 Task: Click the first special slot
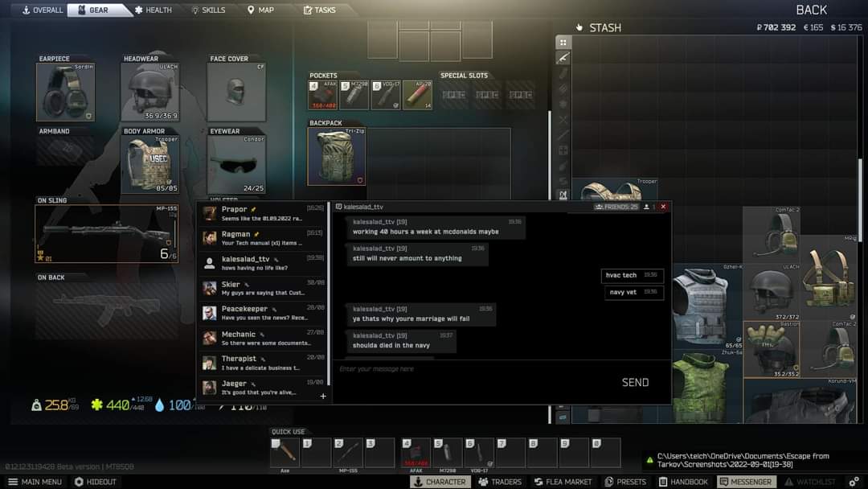[x=454, y=95]
